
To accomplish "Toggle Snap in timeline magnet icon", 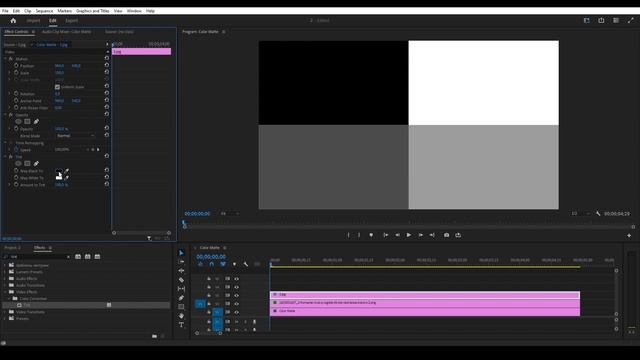I will click(211, 264).
